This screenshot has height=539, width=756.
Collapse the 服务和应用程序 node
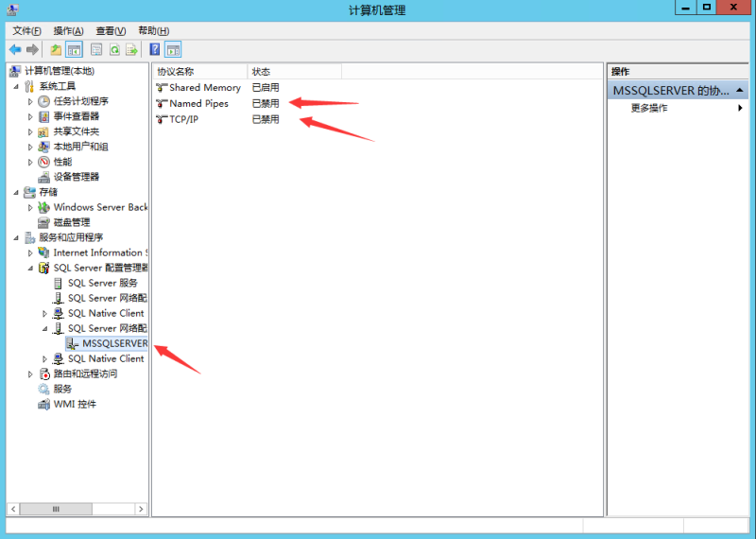click(x=16, y=238)
